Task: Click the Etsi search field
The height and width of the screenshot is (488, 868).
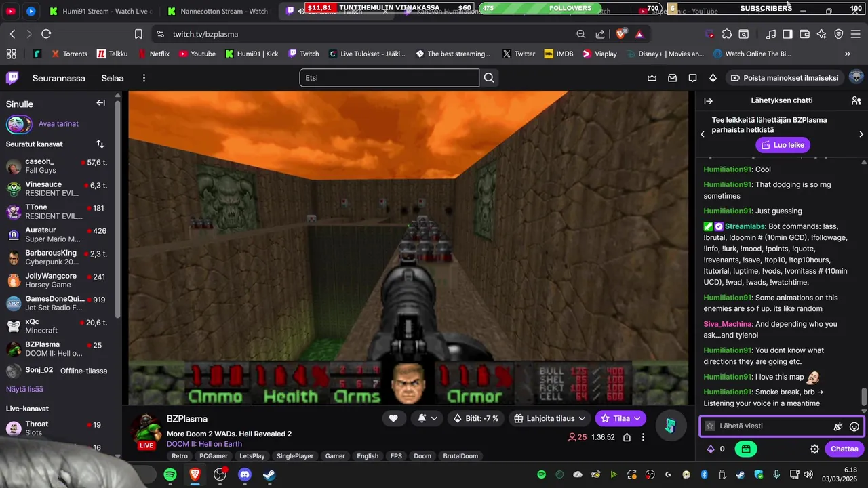Action: pos(389,78)
